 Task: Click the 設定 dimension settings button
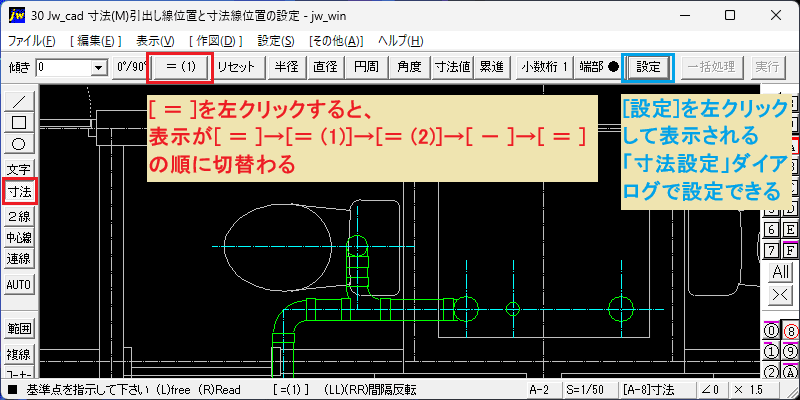(648, 67)
